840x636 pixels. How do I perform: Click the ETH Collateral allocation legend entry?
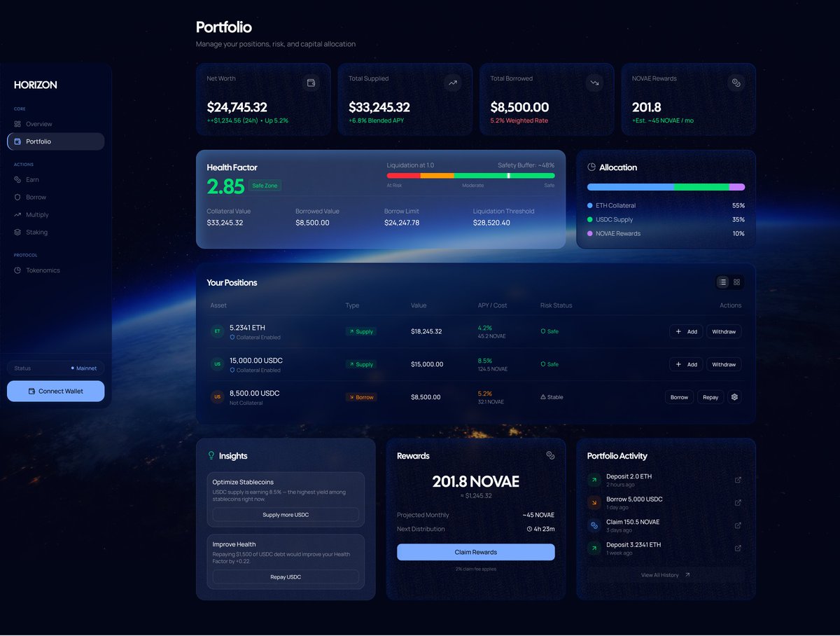pos(666,205)
